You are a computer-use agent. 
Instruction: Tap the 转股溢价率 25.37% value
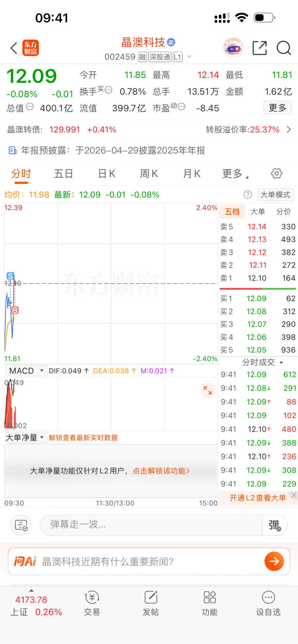265,130
